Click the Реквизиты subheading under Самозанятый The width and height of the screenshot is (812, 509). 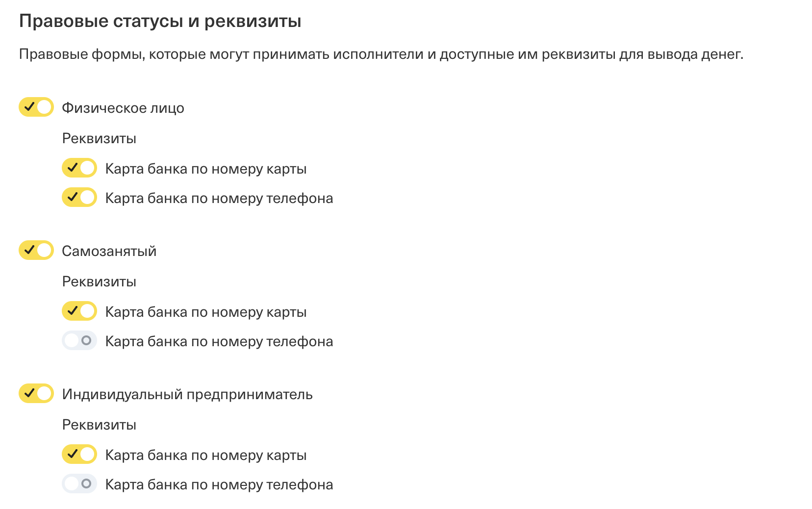pyautogui.click(x=99, y=281)
